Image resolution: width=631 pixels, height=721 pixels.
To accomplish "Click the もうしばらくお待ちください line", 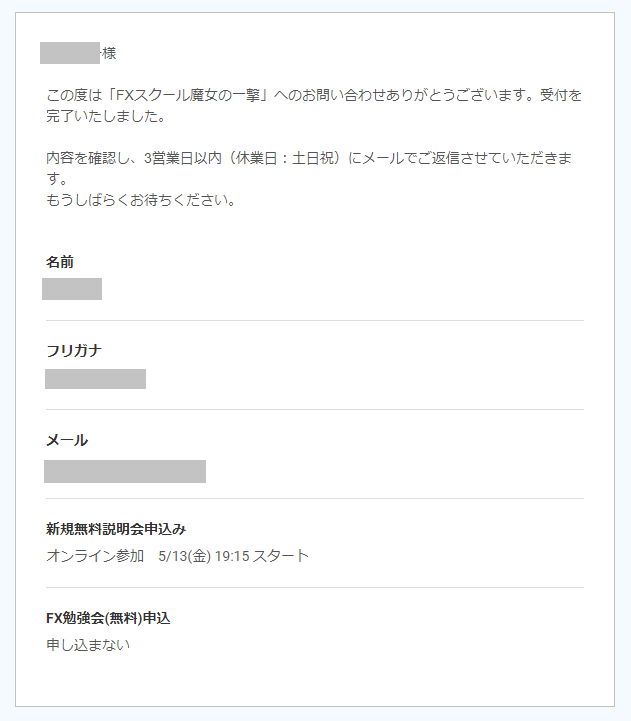I will pos(141,200).
